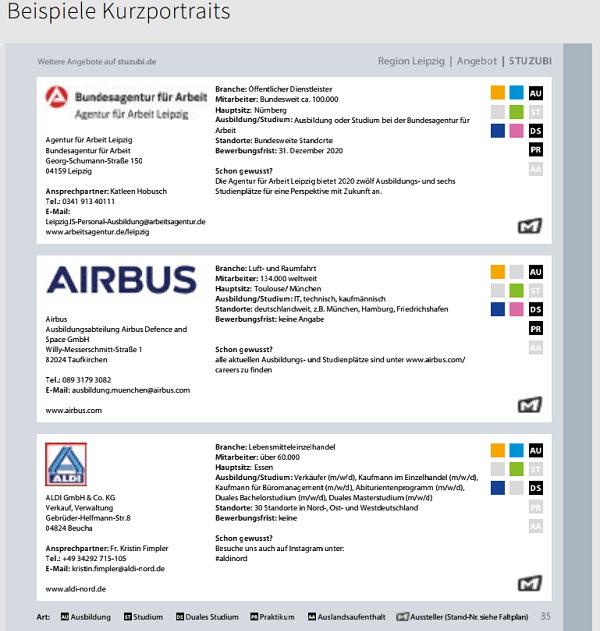Click the exhibitor M icon in the Airbus card
This screenshot has width=600, height=631.
[530, 404]
